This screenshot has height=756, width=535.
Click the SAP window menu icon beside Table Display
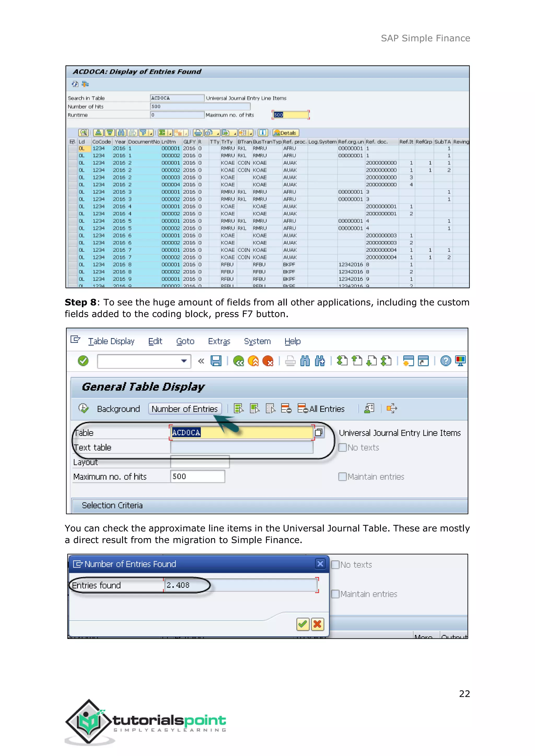pyautogui.click(x=75, y=339)
